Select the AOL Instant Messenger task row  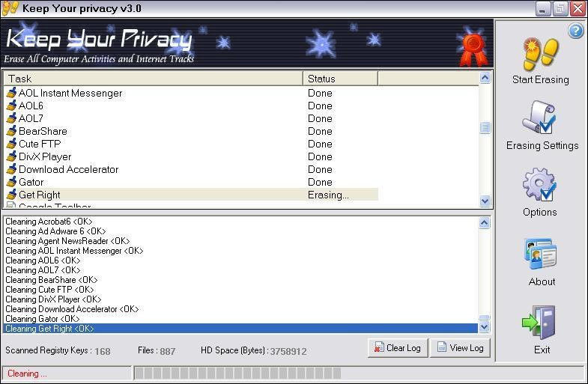[191, 93]
